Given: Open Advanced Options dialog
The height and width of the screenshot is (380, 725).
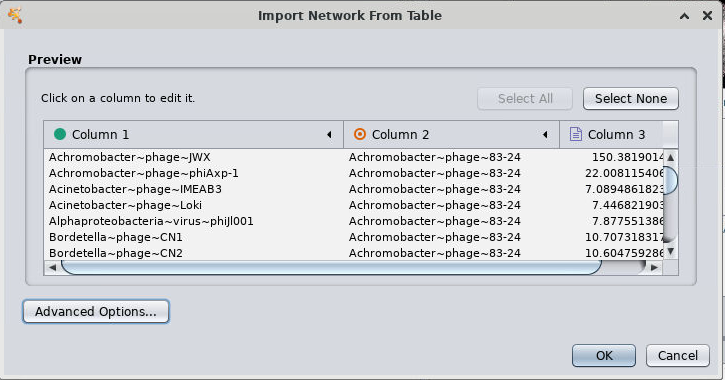Looking at the screenshot, I should [x=96, y=312].
